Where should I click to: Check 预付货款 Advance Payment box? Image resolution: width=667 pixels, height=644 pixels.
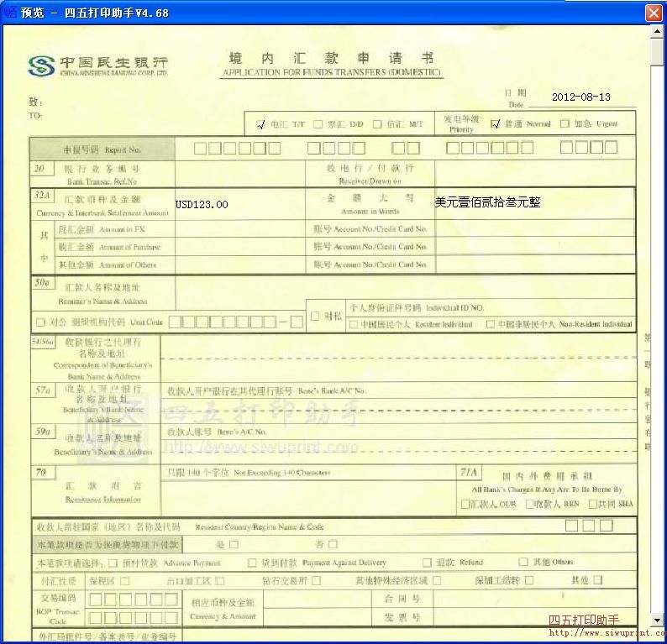click(113, 563)
